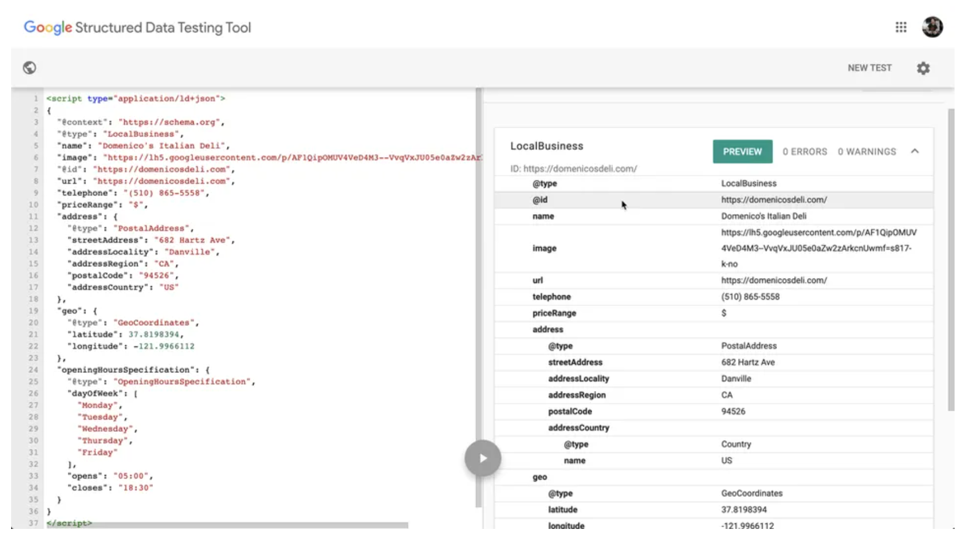The height and width of the screenshot is (560, 969).
Task: Run the test with play button
Action: (x=483, y=458)
